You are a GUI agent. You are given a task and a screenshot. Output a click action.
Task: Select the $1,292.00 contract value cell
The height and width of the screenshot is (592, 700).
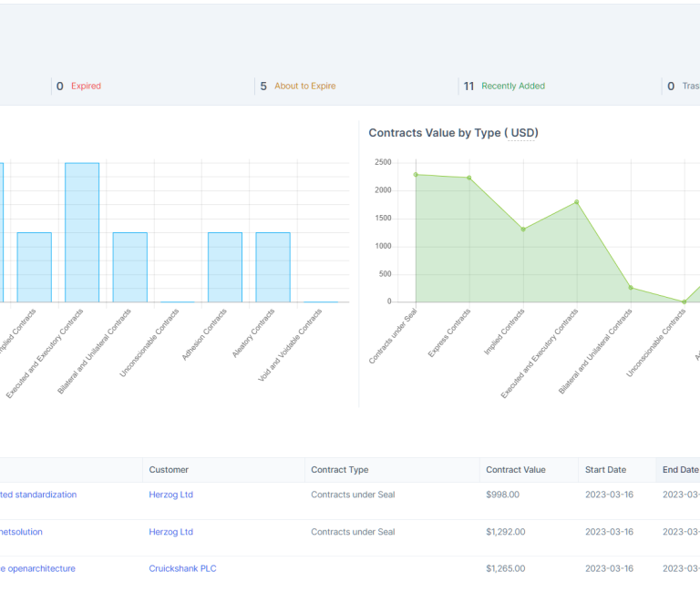click(505, 532)
